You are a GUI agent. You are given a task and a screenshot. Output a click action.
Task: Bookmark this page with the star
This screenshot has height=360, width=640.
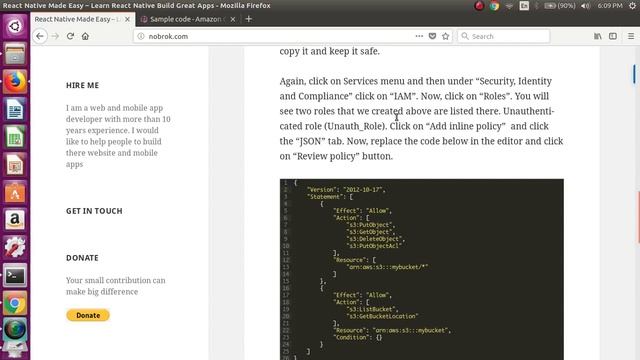(445, 36)
